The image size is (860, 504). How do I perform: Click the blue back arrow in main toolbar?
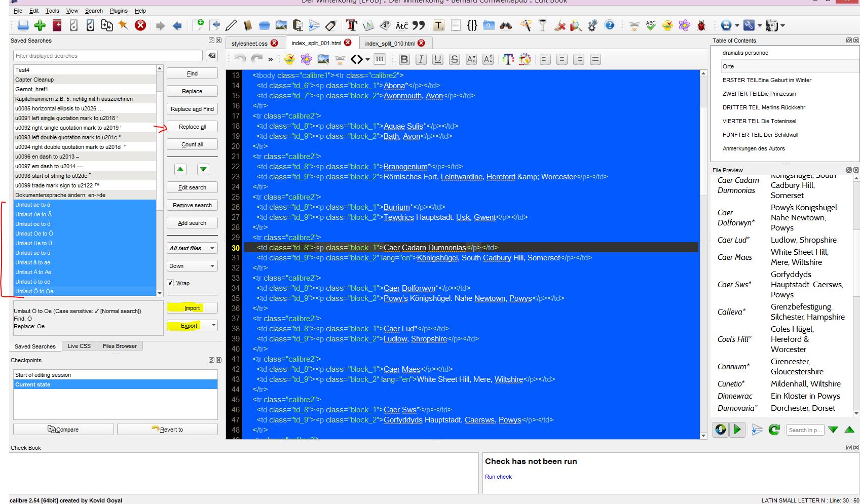click(x=177, y=26)
